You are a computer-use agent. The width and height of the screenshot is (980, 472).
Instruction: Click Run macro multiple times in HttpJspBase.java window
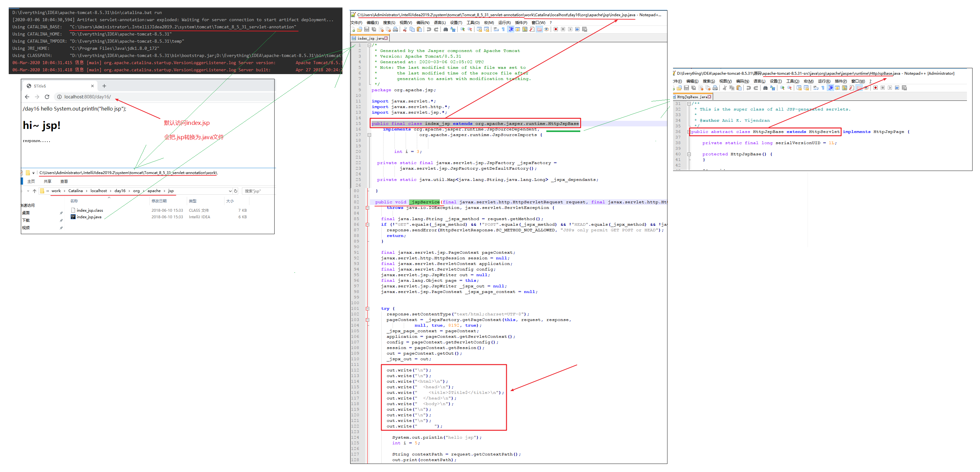(x=897, y=88)
